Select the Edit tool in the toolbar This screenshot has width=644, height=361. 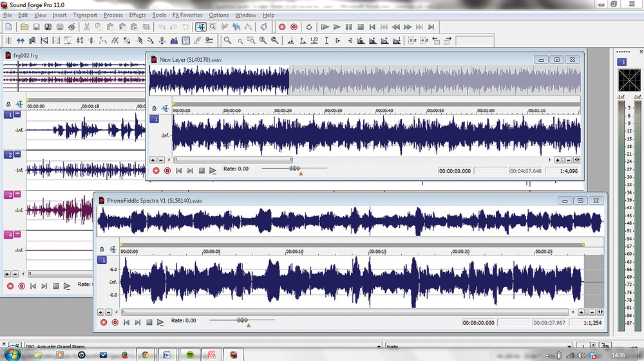[201, 27]
